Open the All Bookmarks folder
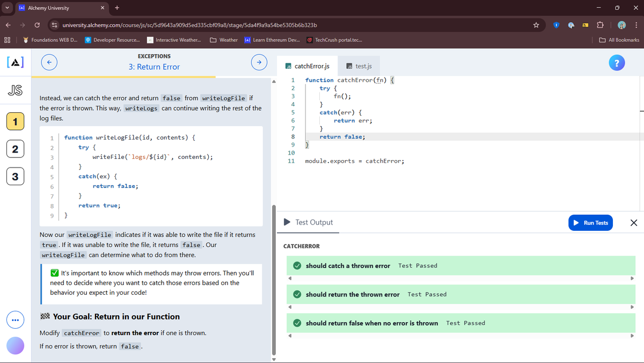This screenshot has height=363, width=644. 619,40
